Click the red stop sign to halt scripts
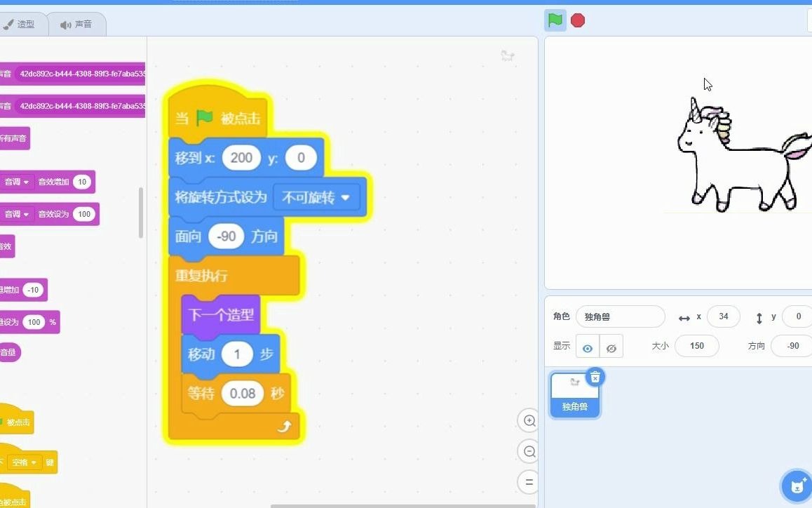812x508 pixels. tap(577, 20)
